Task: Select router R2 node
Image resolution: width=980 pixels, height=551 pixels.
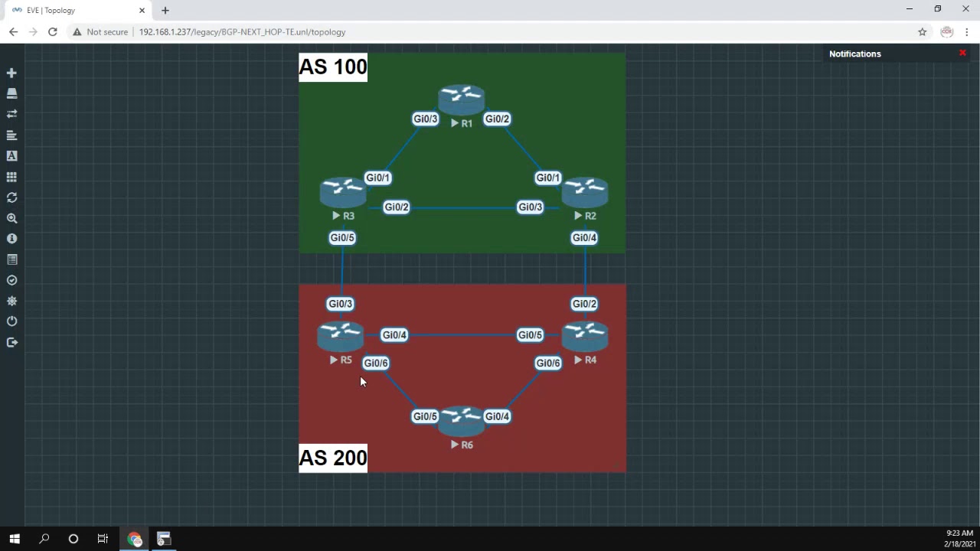Action: [x=585, y=193]
